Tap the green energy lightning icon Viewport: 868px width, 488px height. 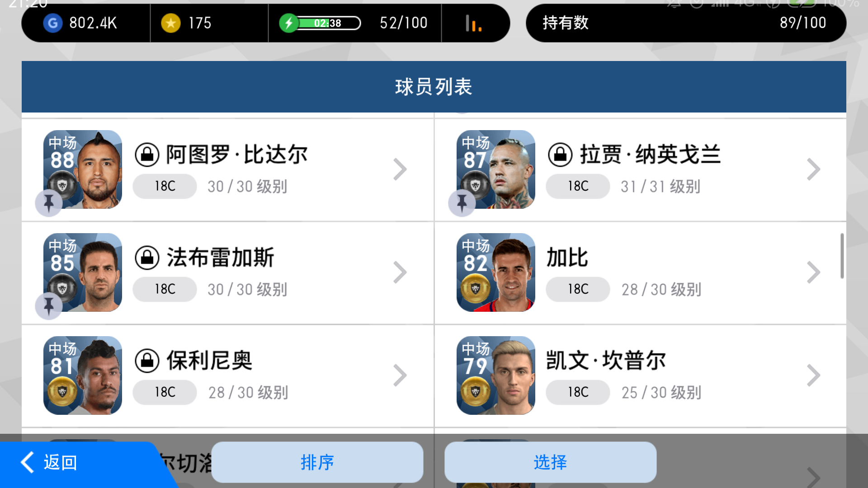point(288,23)
